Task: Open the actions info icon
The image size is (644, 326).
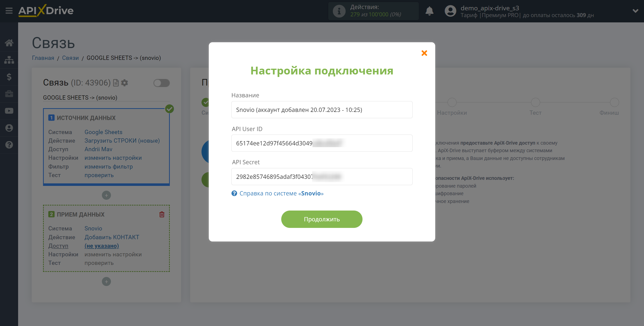Action: [339, 11]
